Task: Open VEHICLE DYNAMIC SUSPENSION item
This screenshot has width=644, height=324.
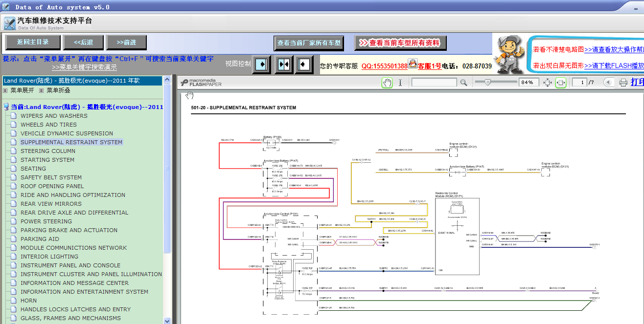Action: tap(67, 133)
